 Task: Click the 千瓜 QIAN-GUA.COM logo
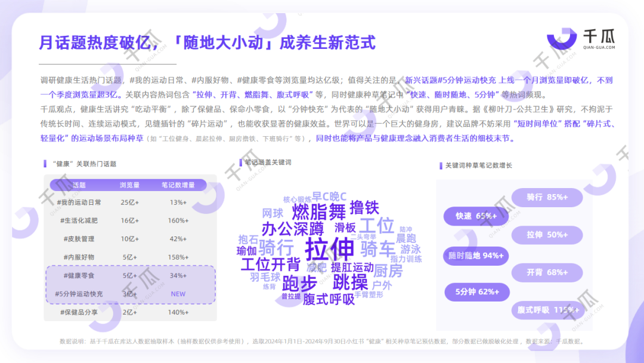[581, 39]
